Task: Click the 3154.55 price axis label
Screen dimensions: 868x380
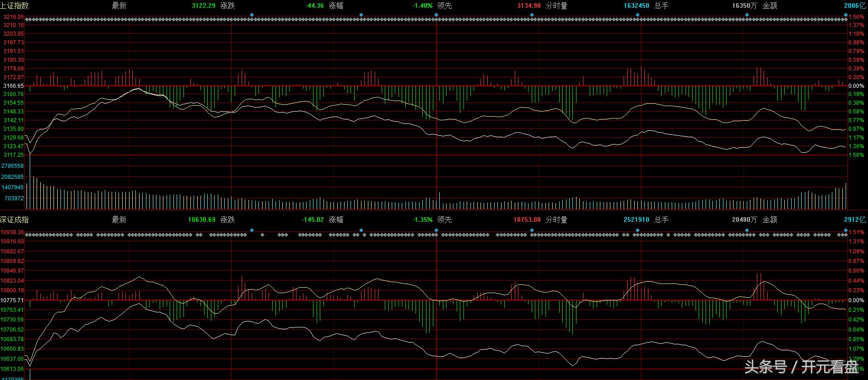Action: pos(13,103)
